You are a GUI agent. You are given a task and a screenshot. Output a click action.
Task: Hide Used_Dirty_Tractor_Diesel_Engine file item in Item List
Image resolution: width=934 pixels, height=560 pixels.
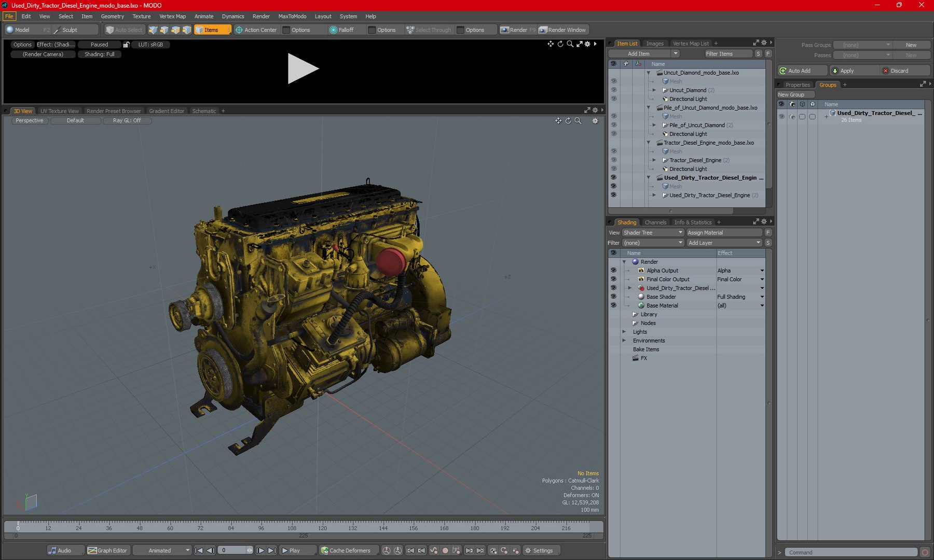(613, 177)
